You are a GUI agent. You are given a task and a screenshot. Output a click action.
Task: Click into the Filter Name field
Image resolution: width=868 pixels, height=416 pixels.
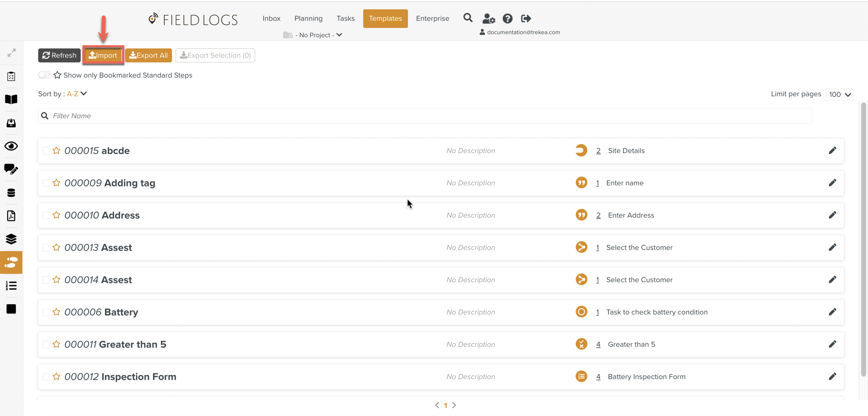(425, 116)
